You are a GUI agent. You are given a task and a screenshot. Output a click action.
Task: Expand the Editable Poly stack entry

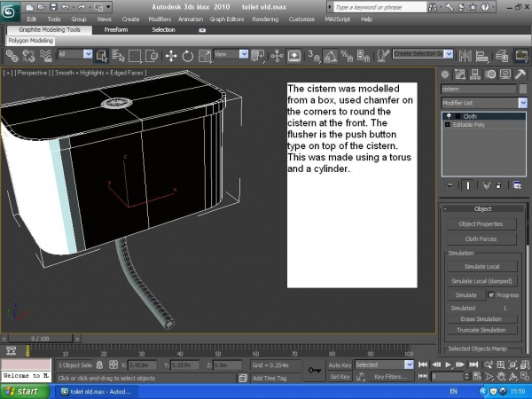click(x=447, y=125)
